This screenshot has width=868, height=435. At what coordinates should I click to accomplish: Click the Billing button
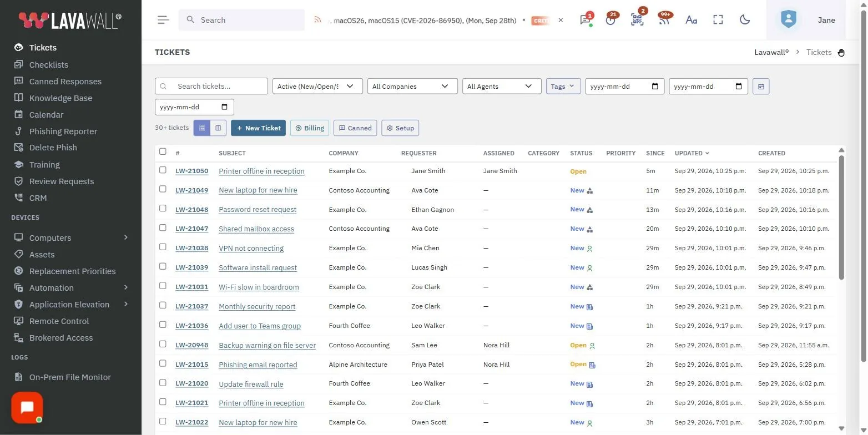[310, 128]
